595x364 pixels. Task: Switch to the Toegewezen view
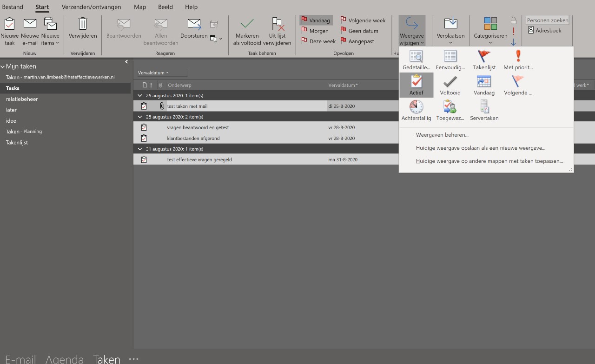(x=450, y=111)
